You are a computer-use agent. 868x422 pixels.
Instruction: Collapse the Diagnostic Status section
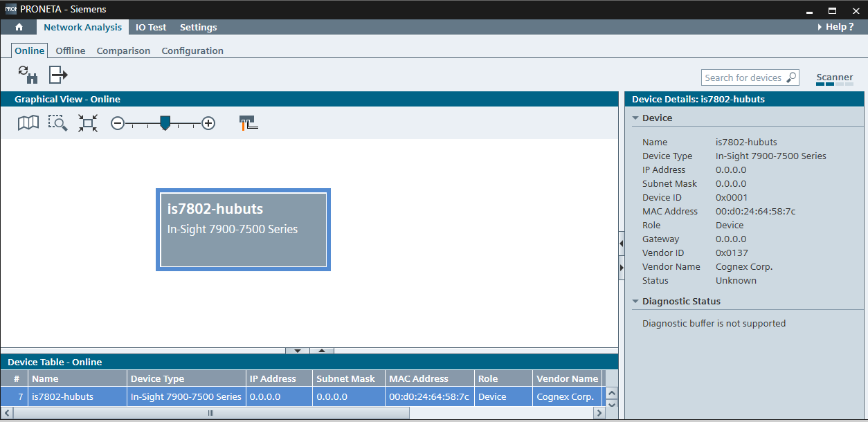pyautogui.click(x=635, y=301)
